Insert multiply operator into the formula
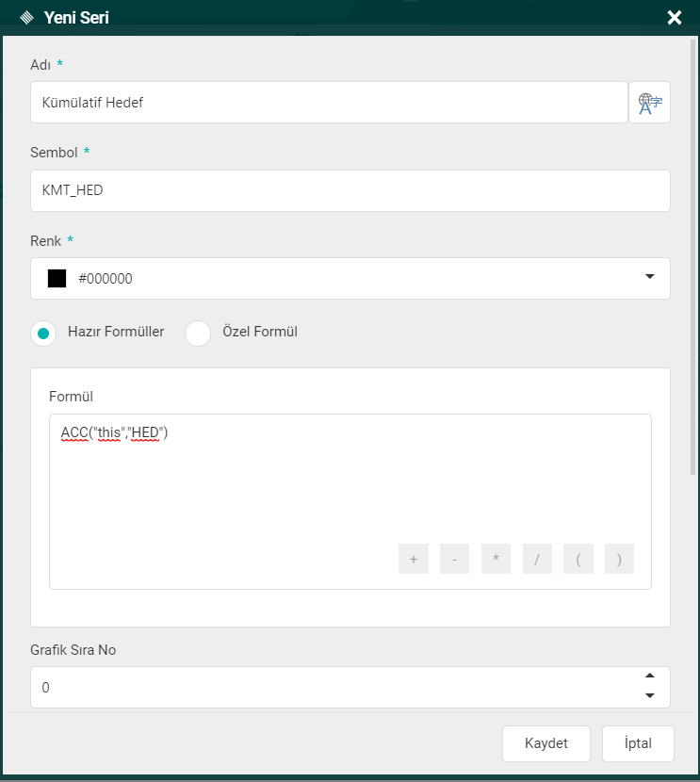Screen dimensions: 700x782 coord(496,559)
